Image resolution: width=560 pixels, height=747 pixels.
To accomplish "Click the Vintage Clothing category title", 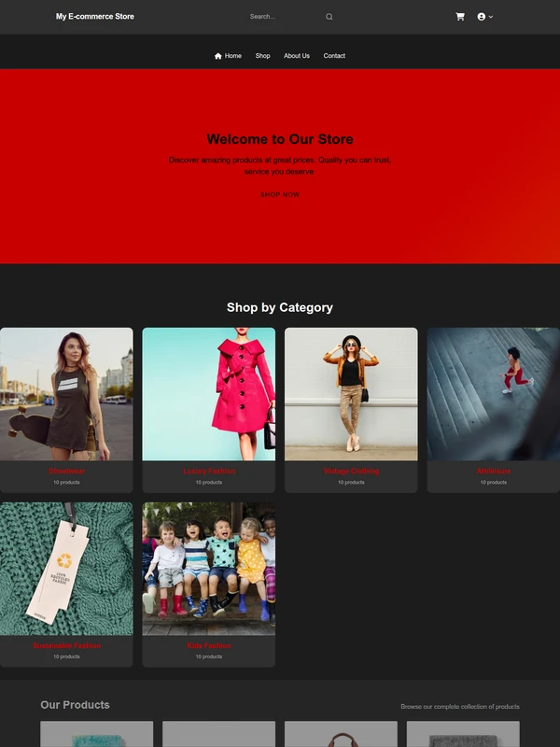I will pos(352,472).
